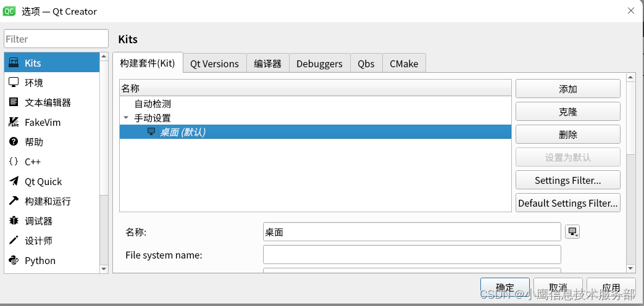Viewport: 644px width, 306px height.
Task: Close the 选项 dialog window
Action: (631, 11)
